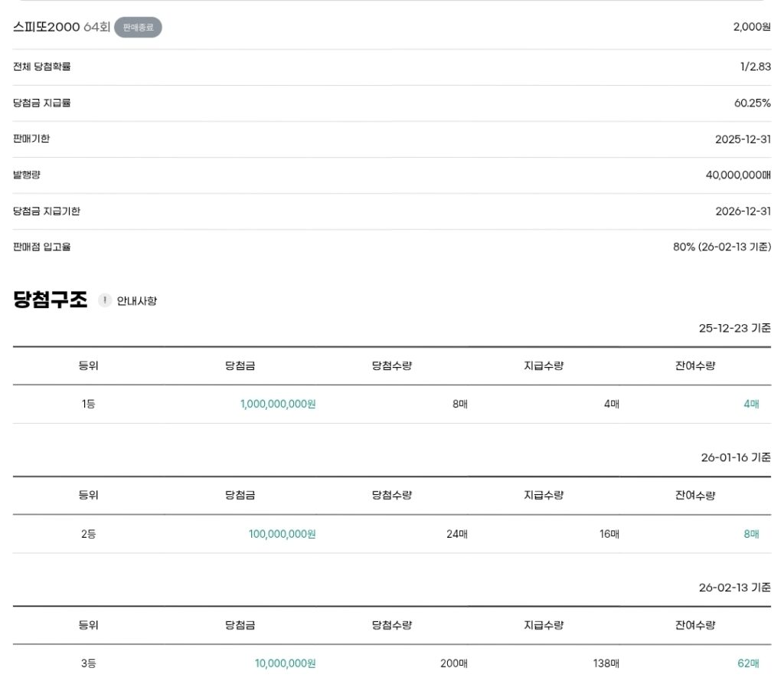The height and width of the screenshot is (678, 784).
Task: Click the 3등 remaining count 62매
Action: (x=748, y=663)
